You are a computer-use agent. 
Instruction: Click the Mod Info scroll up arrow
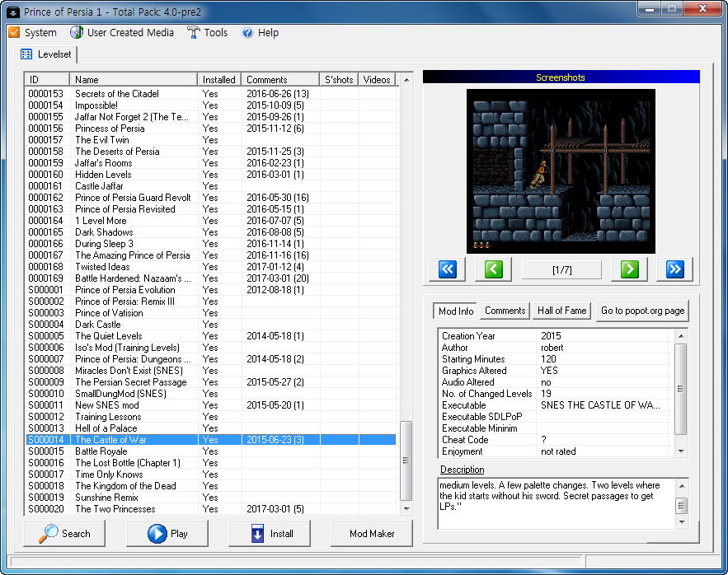click(x=681, y=335)
